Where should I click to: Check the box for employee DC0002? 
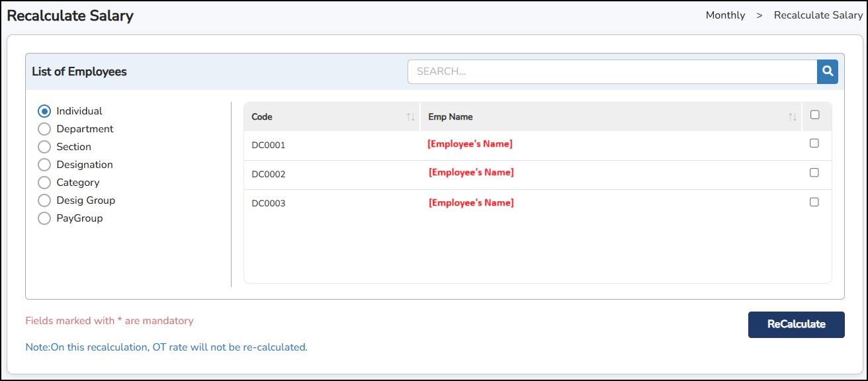[814, 173]
